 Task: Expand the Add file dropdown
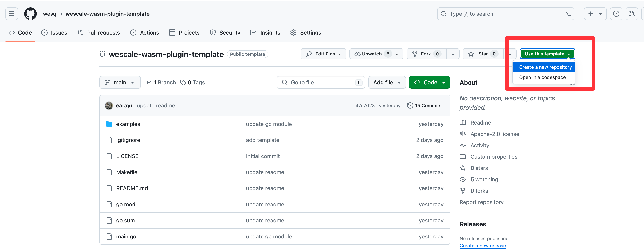pos(387,82)
